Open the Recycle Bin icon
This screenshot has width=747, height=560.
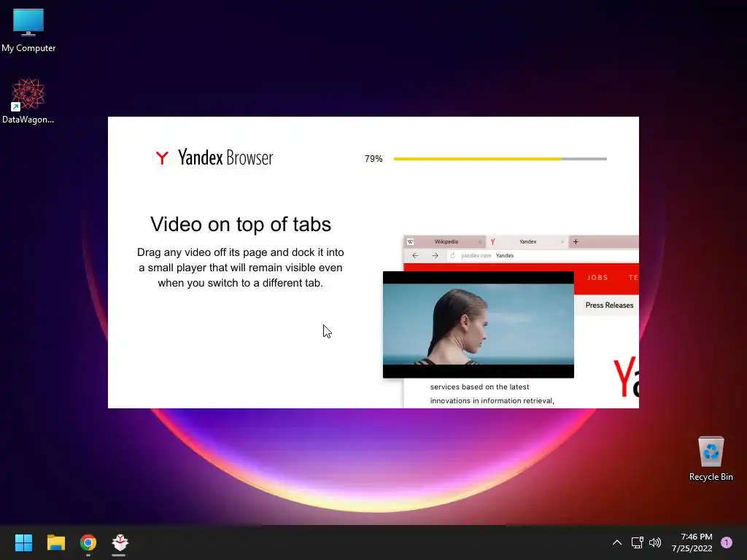[x=711, y=459]
